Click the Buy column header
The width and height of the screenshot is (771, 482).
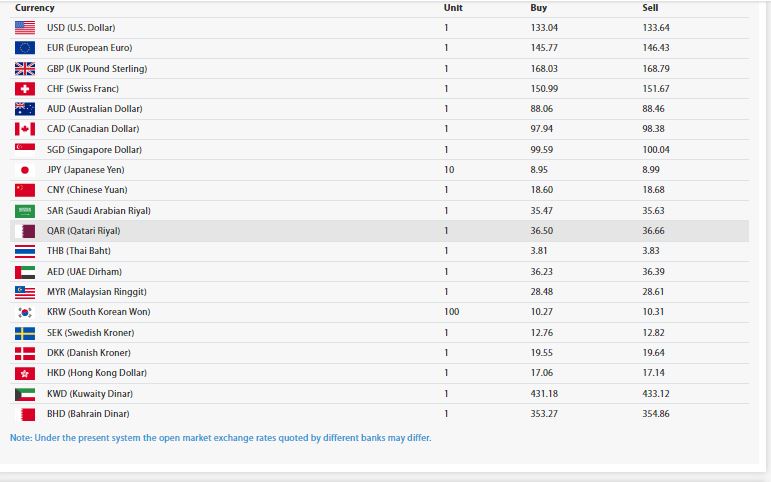tap(538, 8)
